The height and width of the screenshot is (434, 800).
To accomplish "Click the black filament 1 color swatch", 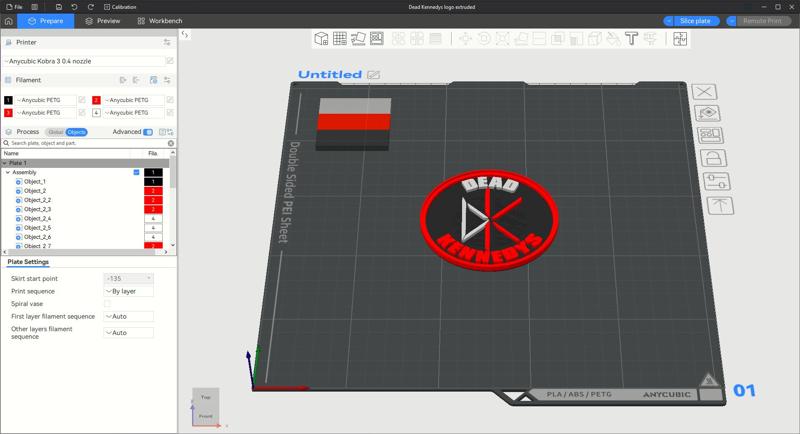I will pos(8,100).
